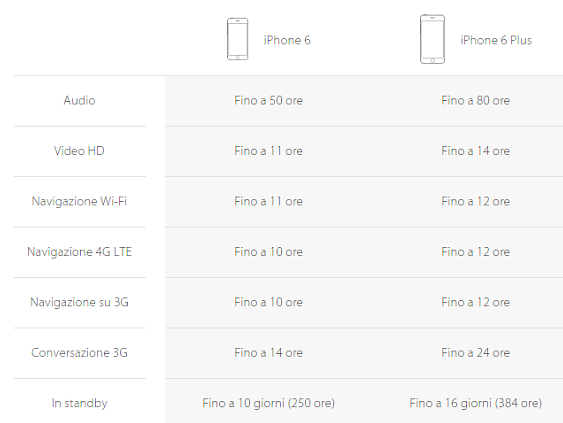Click the iPhone 6 Plus outline icon
The image size is (563, 423).
432,39
